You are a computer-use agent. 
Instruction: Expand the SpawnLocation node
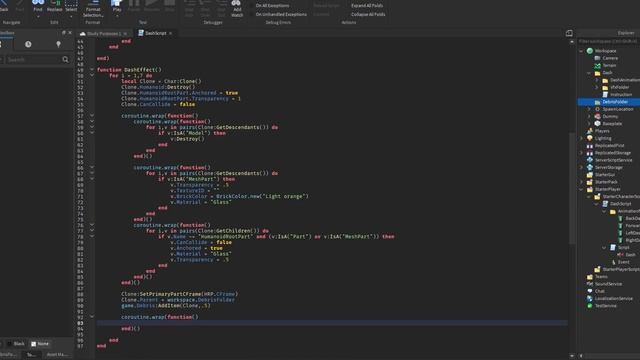589,109
